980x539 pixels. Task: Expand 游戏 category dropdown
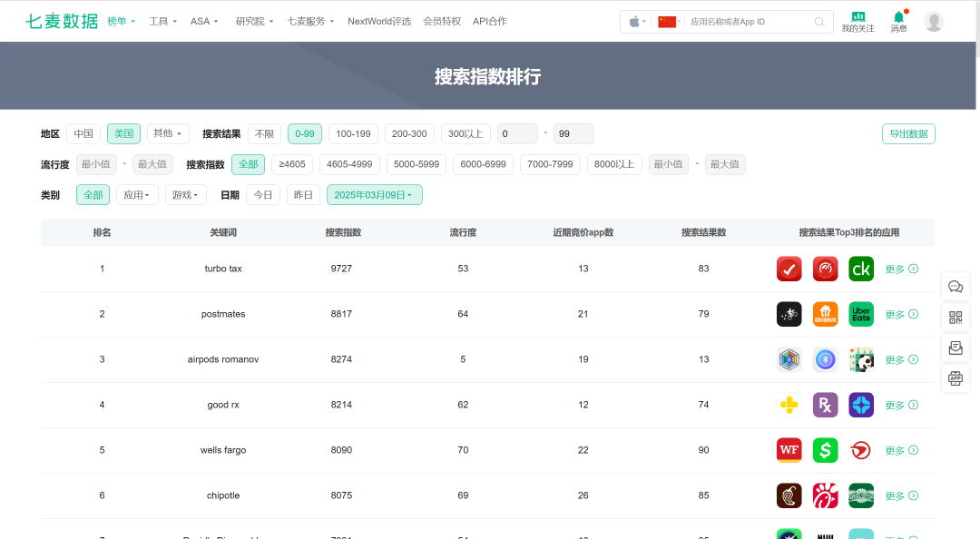click(186, 195)
